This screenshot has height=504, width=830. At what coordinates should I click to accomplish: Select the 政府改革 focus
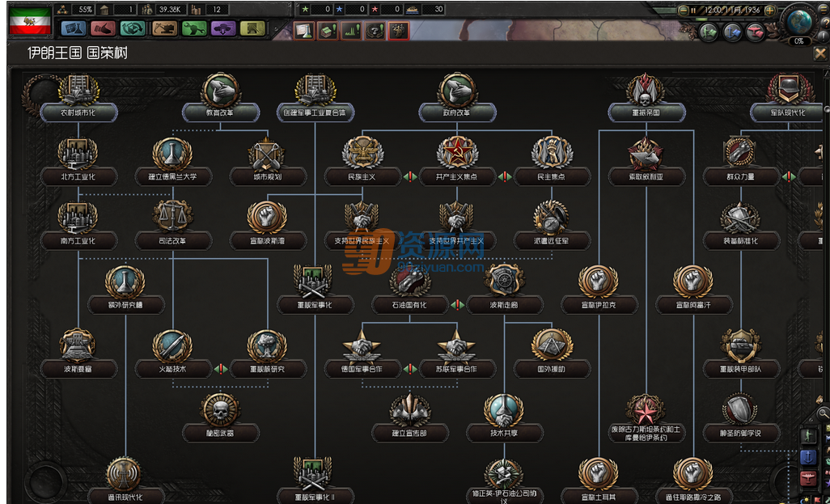pos(457,98)
